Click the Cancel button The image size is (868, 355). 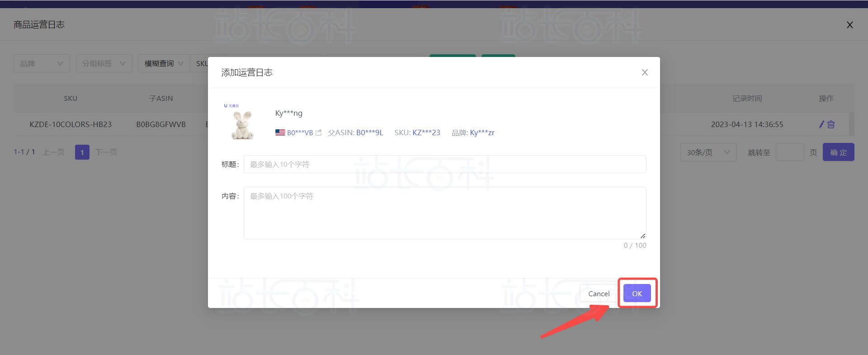(x=599, y=293)
